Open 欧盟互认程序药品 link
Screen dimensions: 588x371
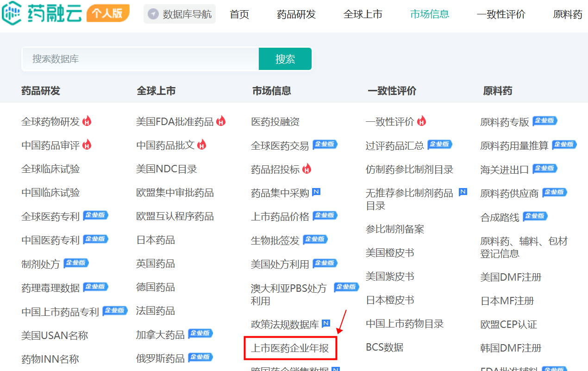point(175,216)
